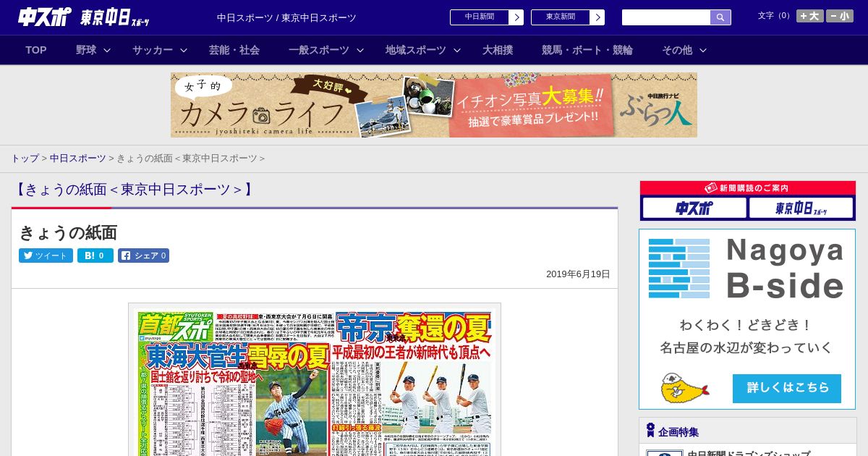Click 文字 (0) text size label
The height and width of the screenshot is (456, 868).
[775, 16]
